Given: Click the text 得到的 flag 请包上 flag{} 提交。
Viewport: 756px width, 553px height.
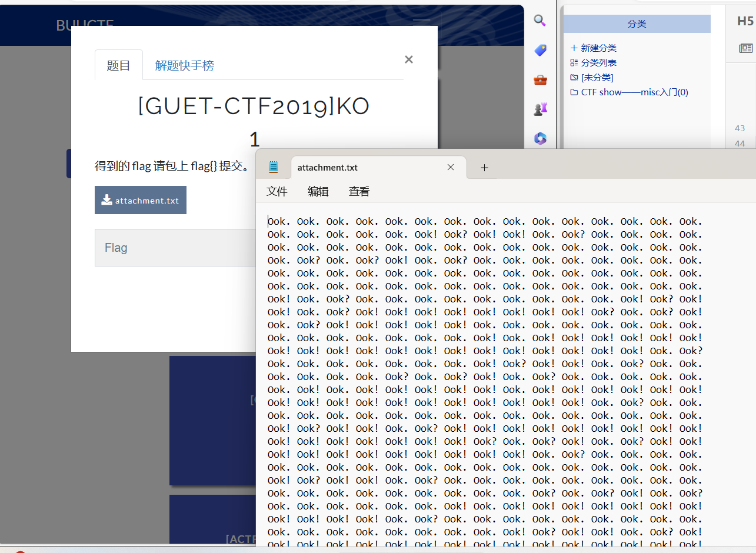Looking at the screenshot, I should point(172,166).
